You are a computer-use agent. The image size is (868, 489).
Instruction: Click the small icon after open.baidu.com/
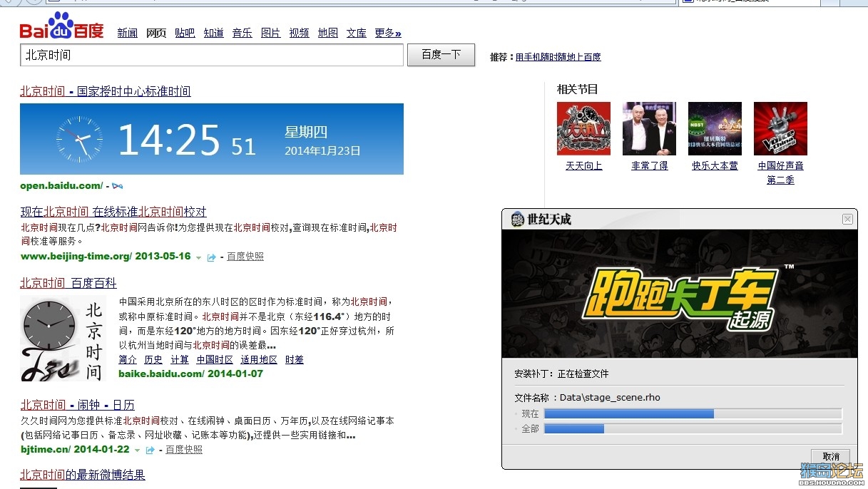(118, 186)
